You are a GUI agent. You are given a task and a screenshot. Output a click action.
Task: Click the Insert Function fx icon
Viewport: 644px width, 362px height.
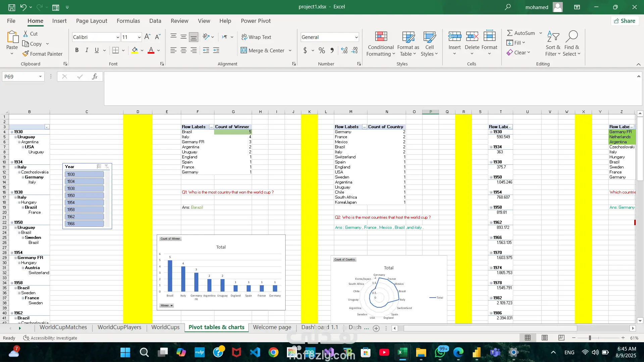tap(95, 76)
